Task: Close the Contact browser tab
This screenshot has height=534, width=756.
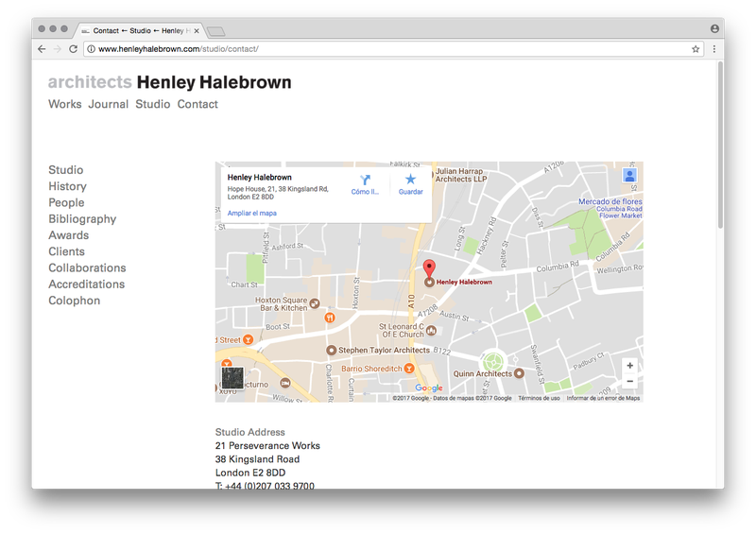Action: click(x=197, y=31)
